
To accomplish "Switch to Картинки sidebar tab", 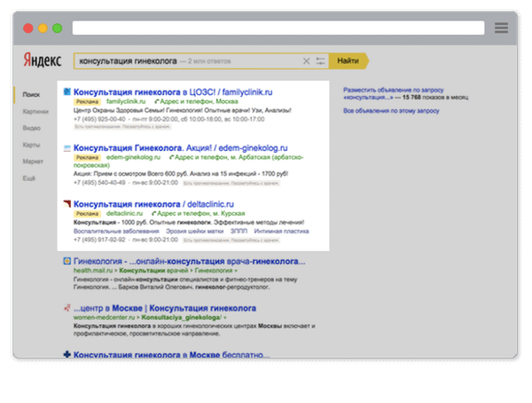I will click(35, 112).
